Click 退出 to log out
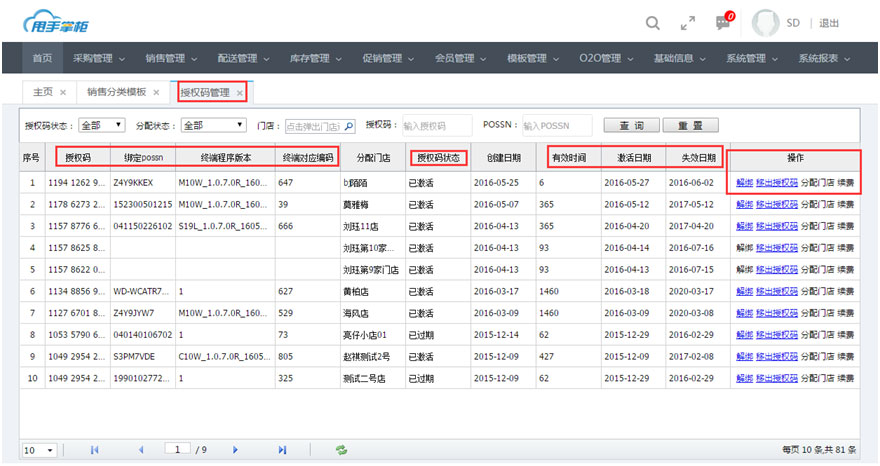Screen dimensions: 880x466 click(829, 23)
